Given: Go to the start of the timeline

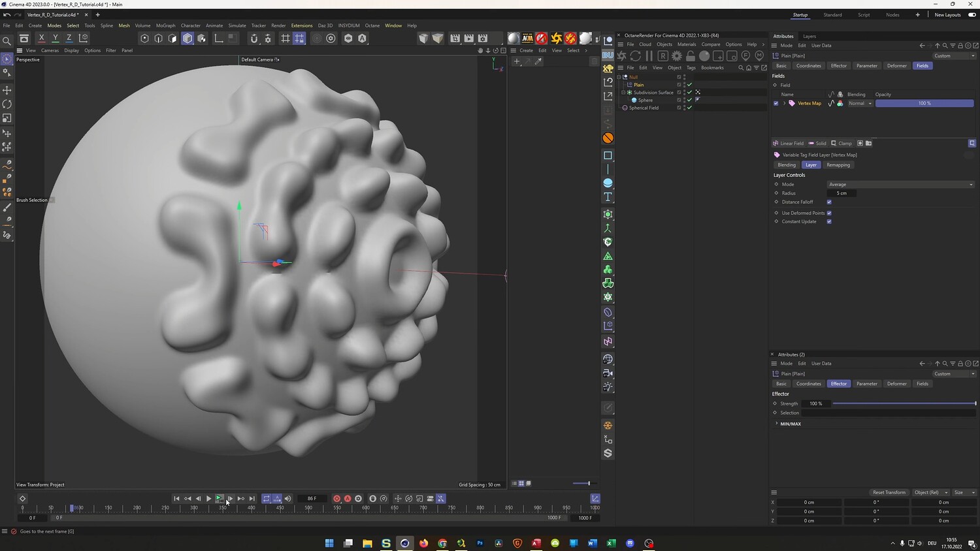Looking at the screenshot, I should click(176, 499).
